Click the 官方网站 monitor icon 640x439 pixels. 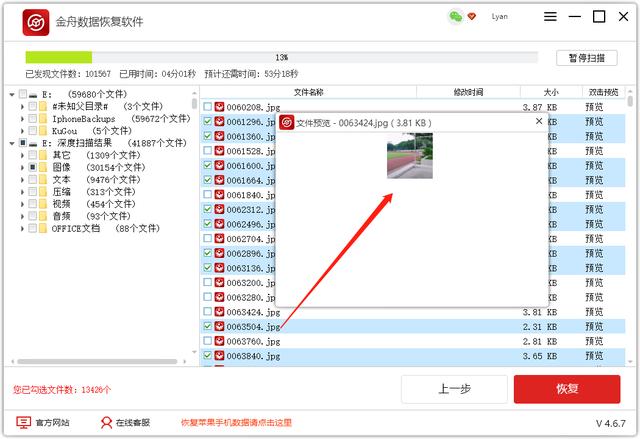(x=23, y=422)
